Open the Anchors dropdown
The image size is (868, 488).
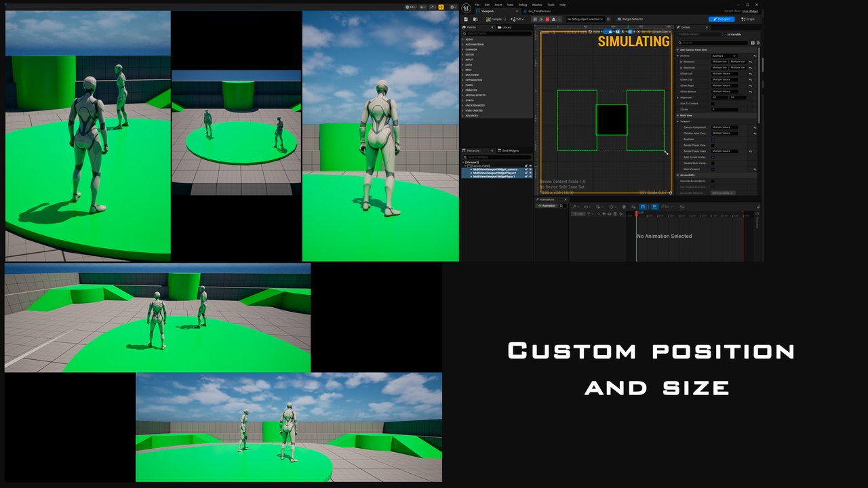[x=724, y=56]
